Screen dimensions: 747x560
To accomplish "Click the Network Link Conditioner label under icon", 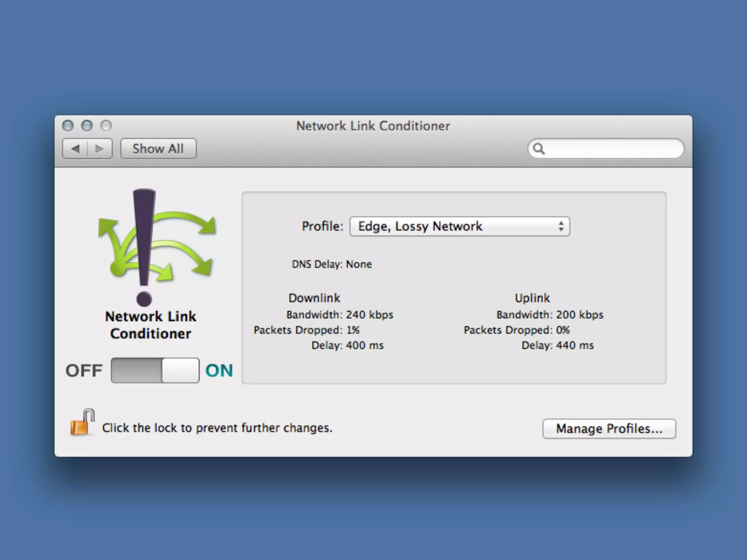I will (151, 325).
